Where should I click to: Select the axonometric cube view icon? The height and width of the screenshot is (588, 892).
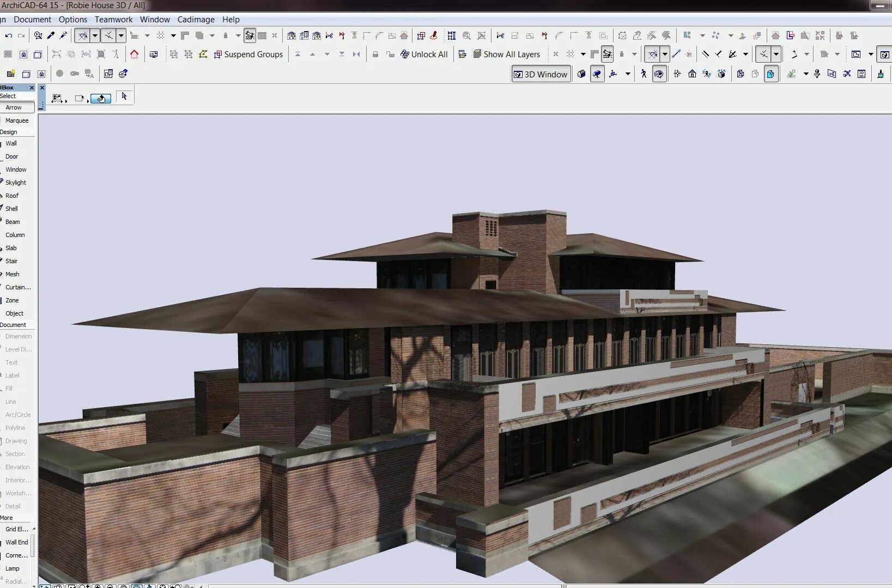coord(581,74)
